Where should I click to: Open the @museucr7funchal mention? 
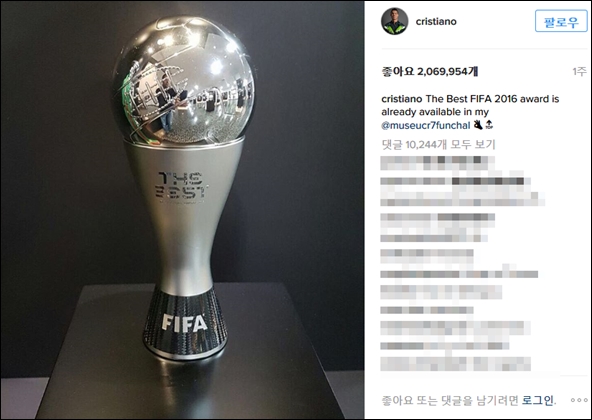point(426,125)
